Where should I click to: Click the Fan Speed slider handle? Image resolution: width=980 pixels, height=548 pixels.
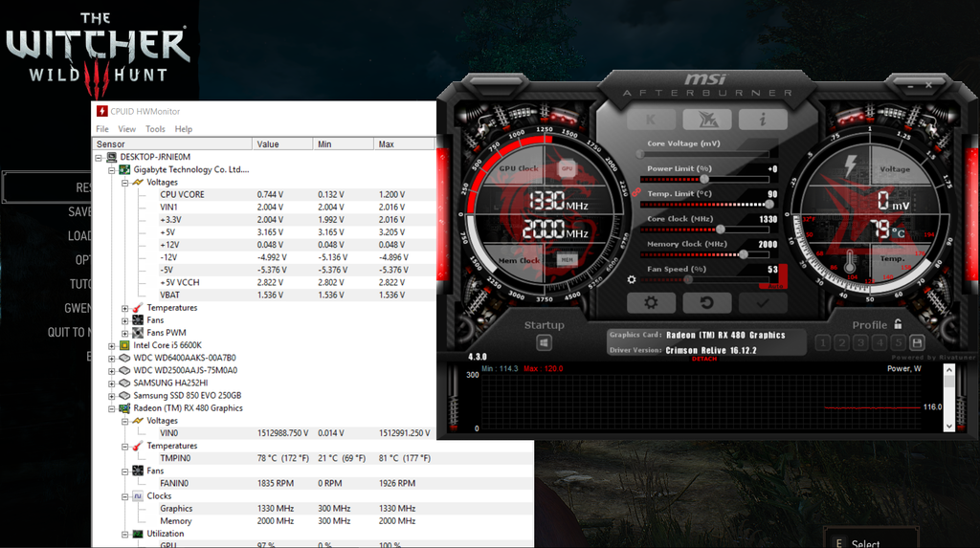point(687,279)
